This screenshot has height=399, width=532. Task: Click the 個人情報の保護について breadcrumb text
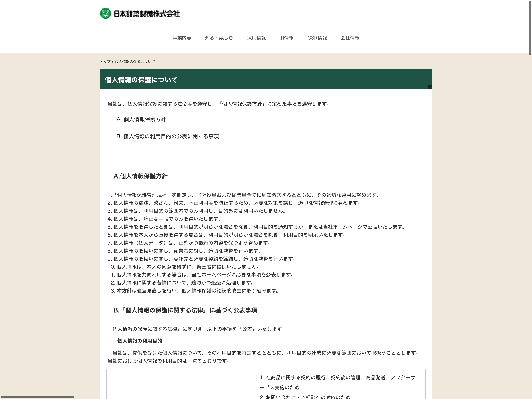coord(135,62)
